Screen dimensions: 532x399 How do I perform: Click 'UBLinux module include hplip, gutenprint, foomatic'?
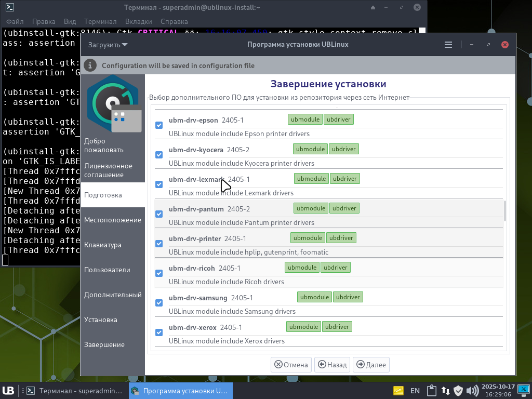coord(248,252)
